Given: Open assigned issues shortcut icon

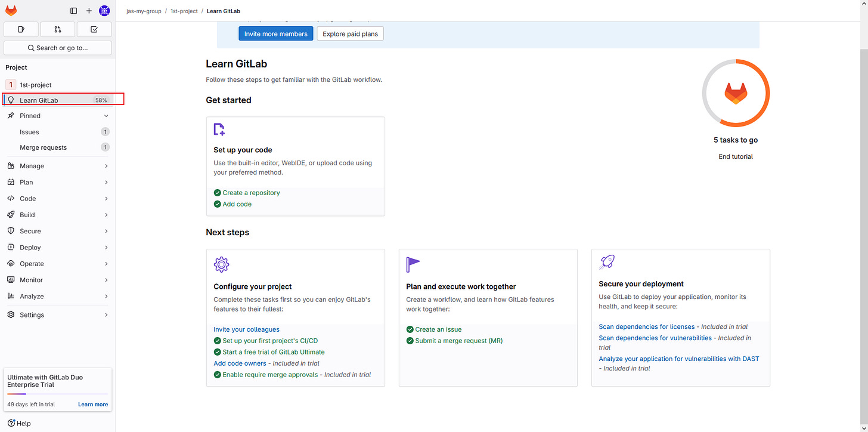Looking at the screenshot, I should point(21,29).
